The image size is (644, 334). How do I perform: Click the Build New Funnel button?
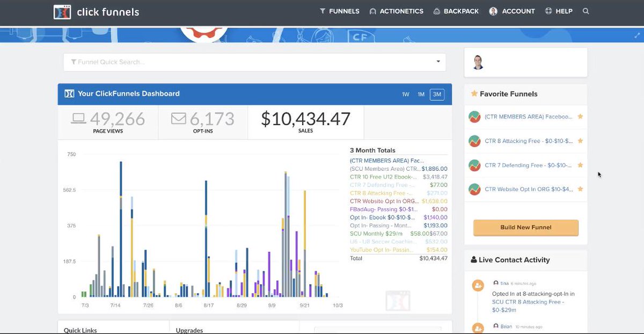click(525, 227)
